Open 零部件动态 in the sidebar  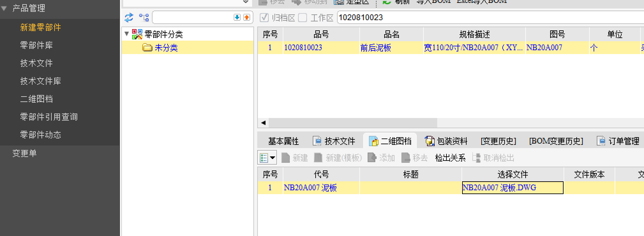click(x=41, y=135)
